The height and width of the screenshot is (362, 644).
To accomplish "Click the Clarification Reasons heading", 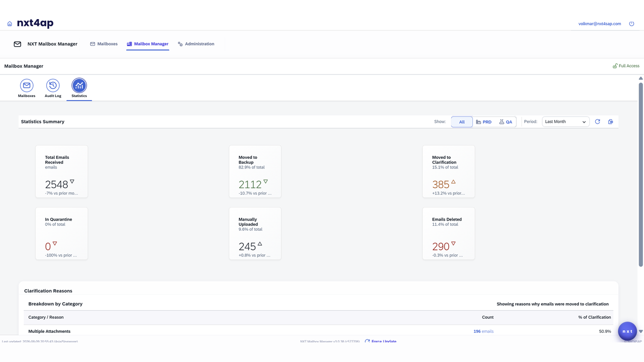I will pos(48,291).
